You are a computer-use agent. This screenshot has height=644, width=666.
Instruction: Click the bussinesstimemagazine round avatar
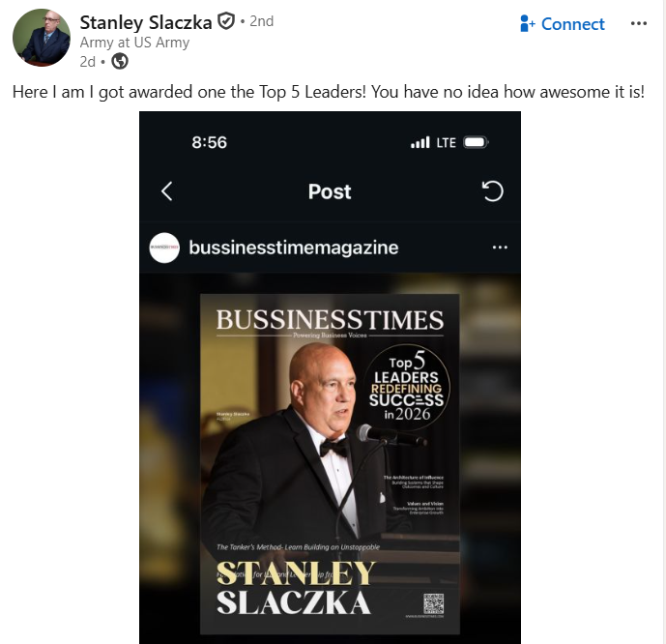point(164,248)
